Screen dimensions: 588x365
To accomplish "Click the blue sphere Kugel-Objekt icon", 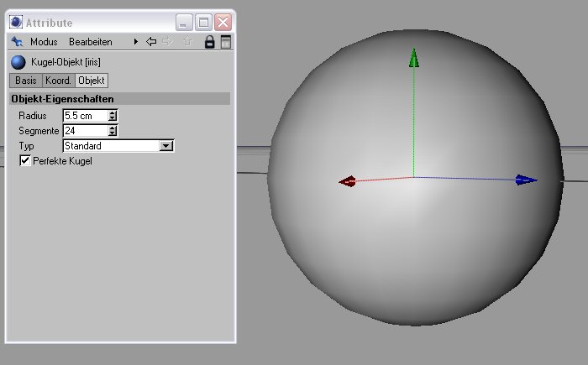I will click(x=18, y=62).
